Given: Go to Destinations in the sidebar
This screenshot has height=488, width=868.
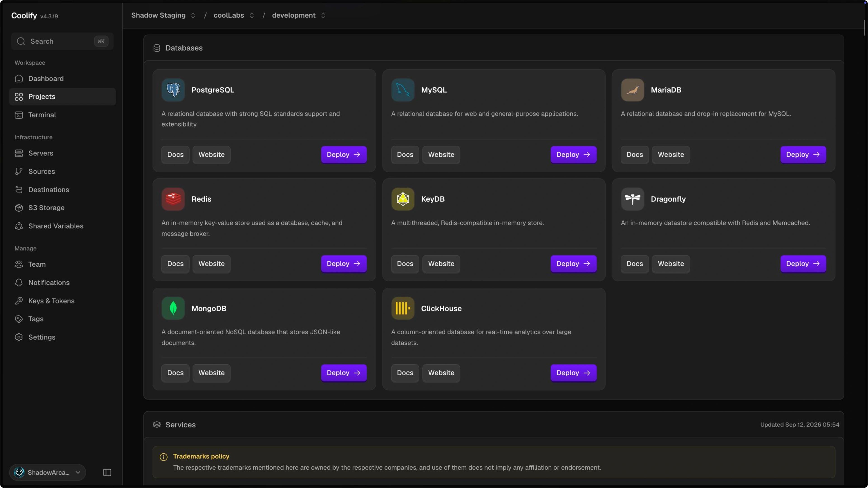Looking at the screenshot, I should pyautogui.click(x=62, y=190).
